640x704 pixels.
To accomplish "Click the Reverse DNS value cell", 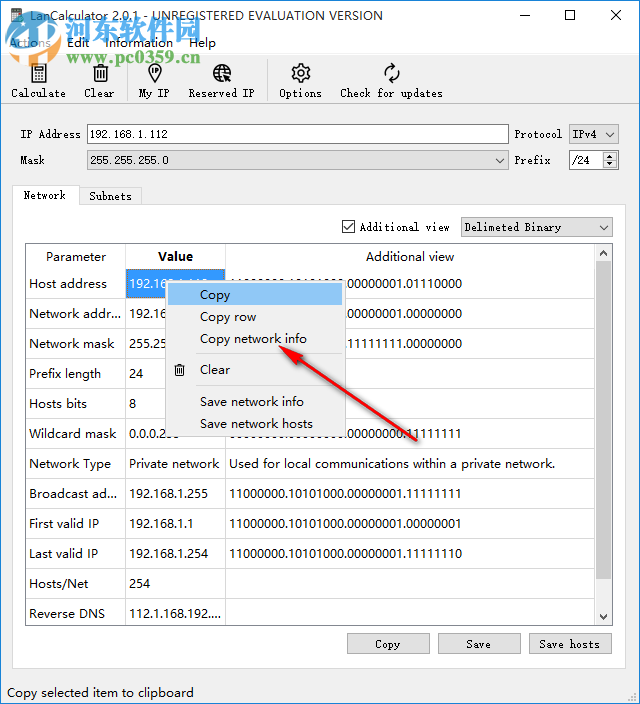I will click(175, 614).
